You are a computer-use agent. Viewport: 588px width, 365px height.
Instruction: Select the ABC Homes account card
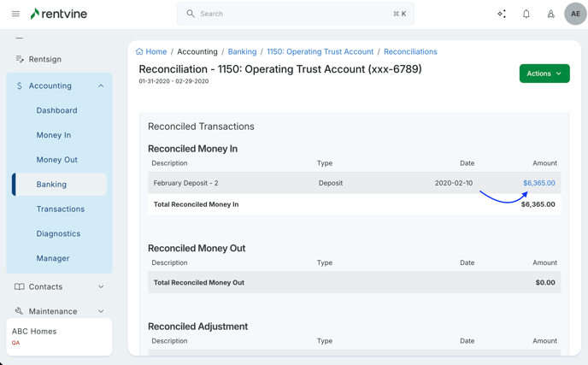pos(59,337)
